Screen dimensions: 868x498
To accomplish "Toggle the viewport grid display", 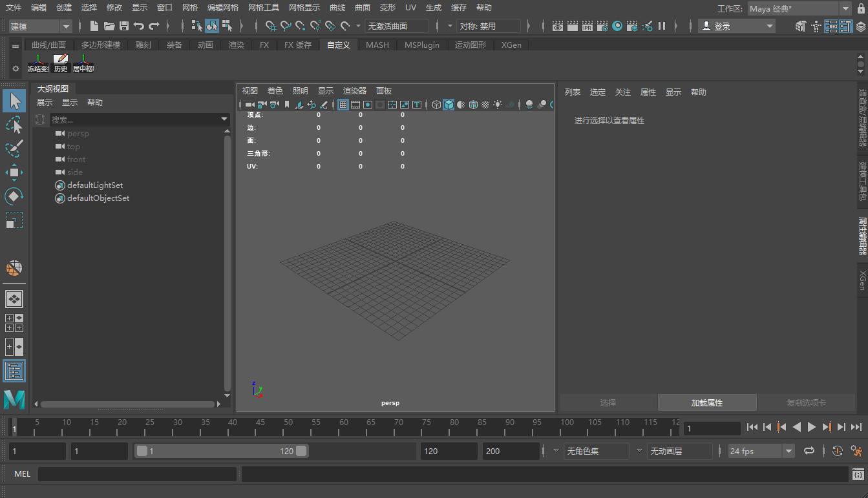I will tap(343, 104).
